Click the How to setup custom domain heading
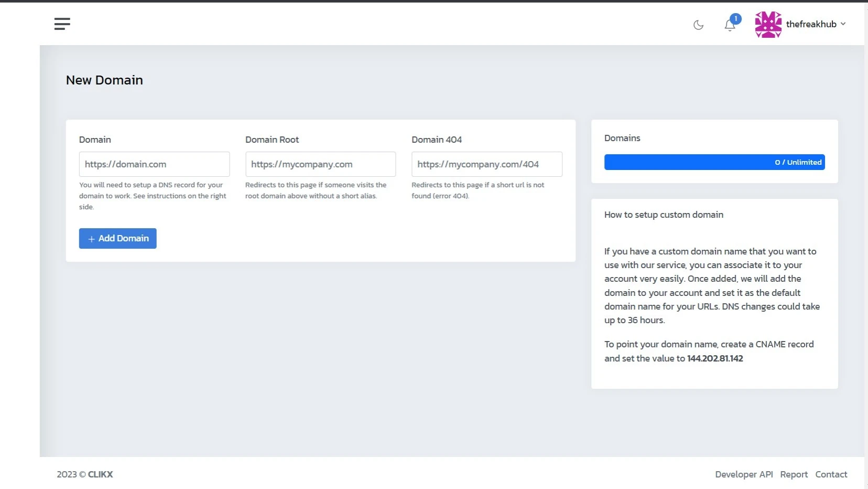Viewport: 868px width, 489px height. pyautogui.click(x=664, y=215)
